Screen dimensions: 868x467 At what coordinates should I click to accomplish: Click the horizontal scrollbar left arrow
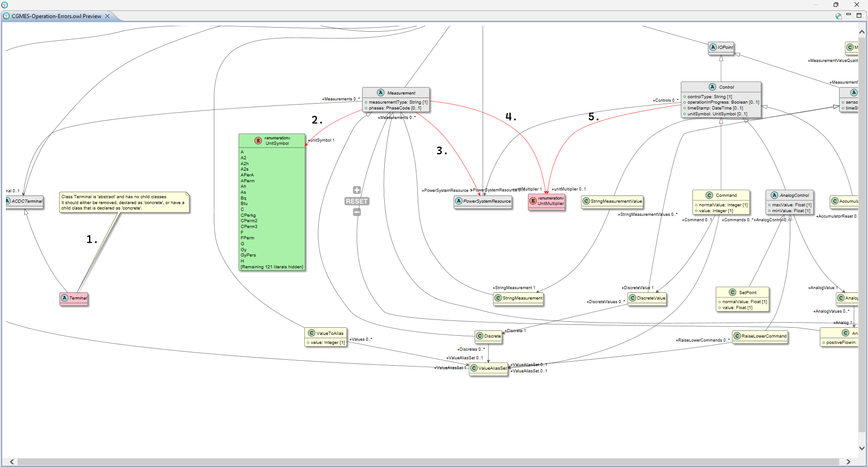[x=12, y=462]
